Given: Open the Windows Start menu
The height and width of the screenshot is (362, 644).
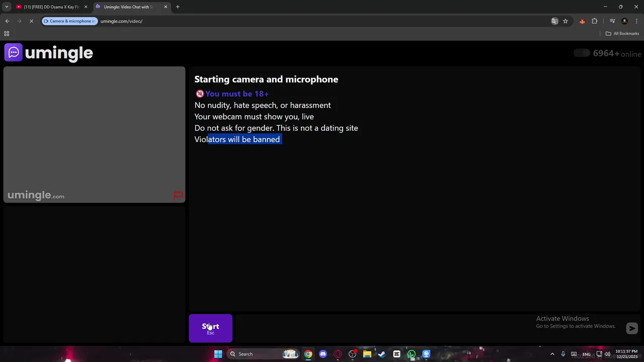Looking at the screenshot, I should [218, 354].
